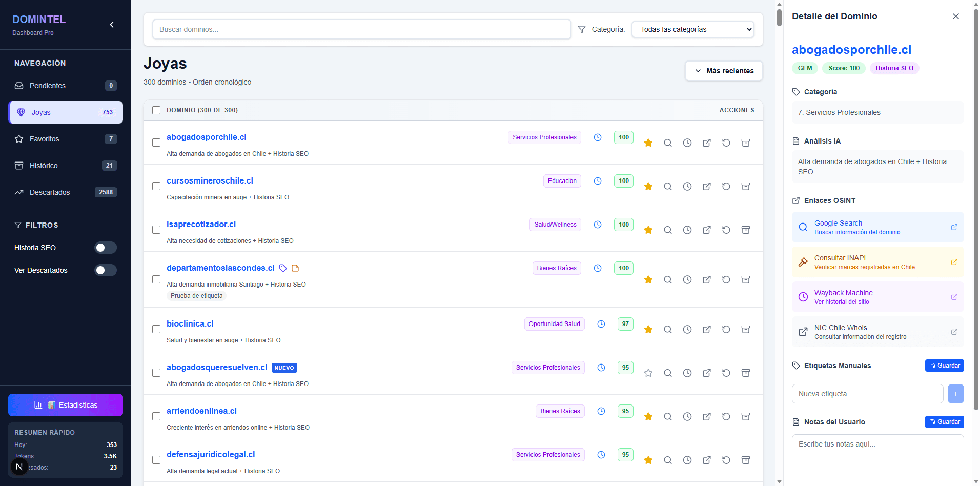This screenshot has width=980, height=486.
Task: Enable the Historia SEO filter toggle
Action: (x=105, y=248)
